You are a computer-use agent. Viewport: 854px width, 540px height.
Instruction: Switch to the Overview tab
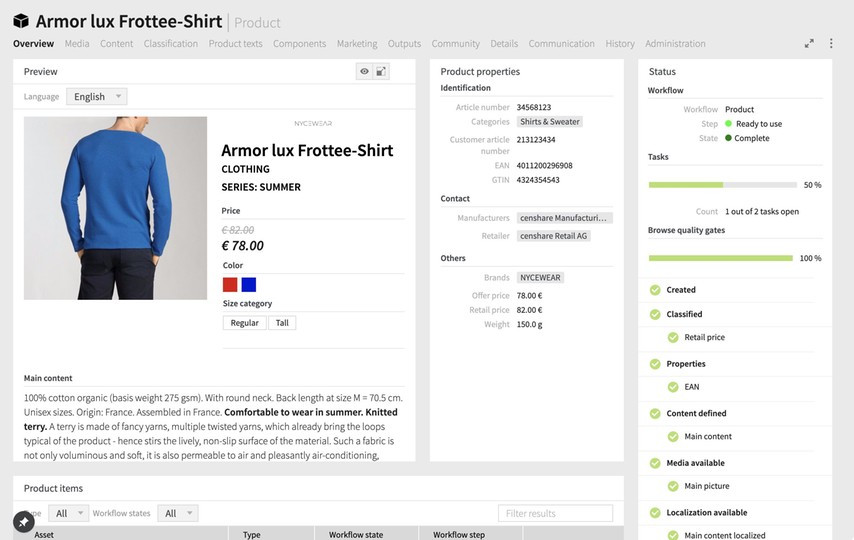[x=33, y=44]
